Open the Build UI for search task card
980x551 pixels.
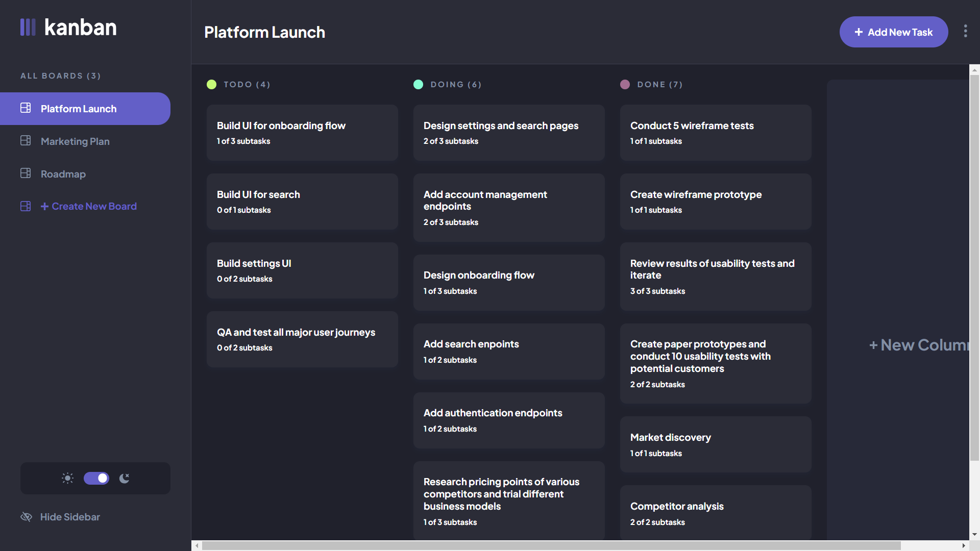[x=302, y=202]
